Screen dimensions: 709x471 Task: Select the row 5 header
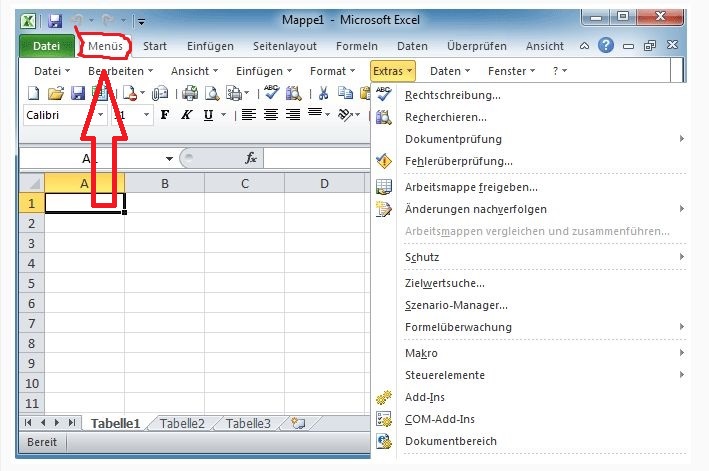click(32, 283)
